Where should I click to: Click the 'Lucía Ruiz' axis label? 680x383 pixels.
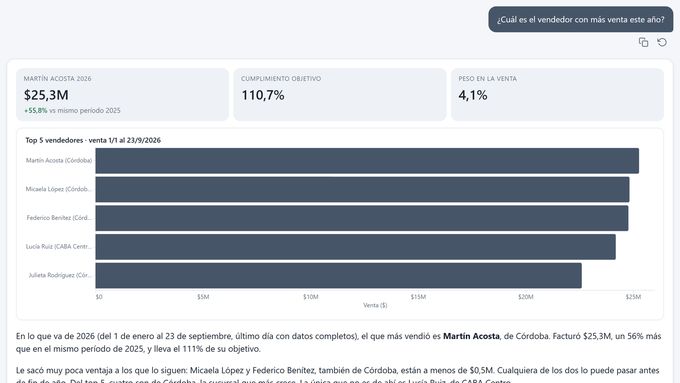(59, 246)
